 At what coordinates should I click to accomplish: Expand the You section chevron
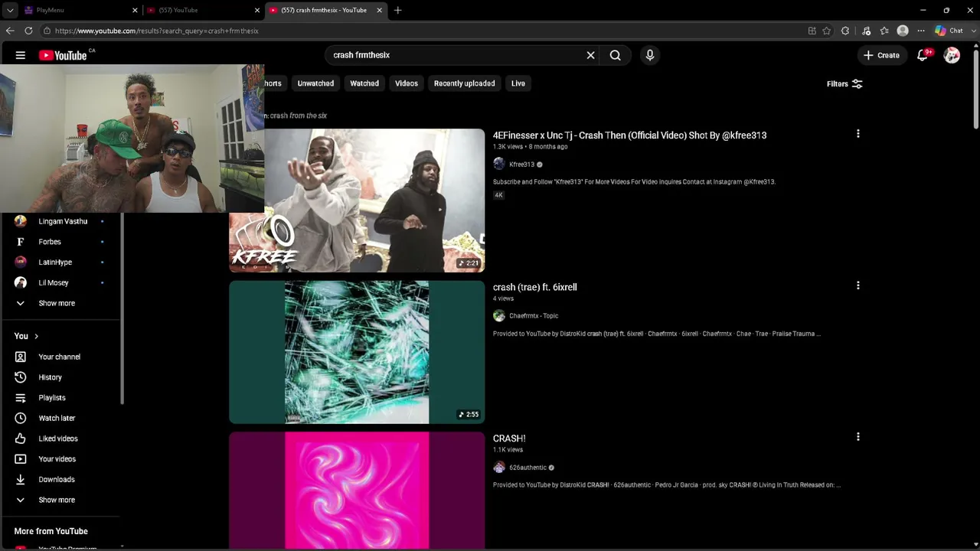36,336
